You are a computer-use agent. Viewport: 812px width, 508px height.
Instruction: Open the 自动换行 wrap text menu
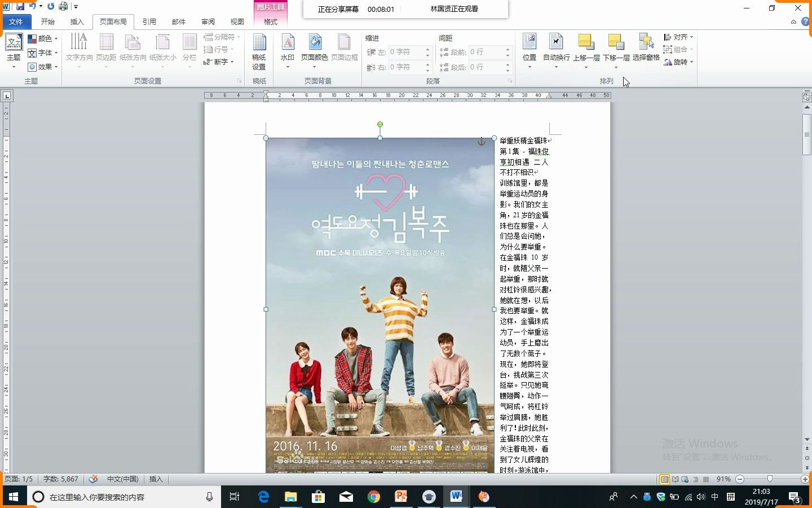pyautogui.click(x=557, y=51)
